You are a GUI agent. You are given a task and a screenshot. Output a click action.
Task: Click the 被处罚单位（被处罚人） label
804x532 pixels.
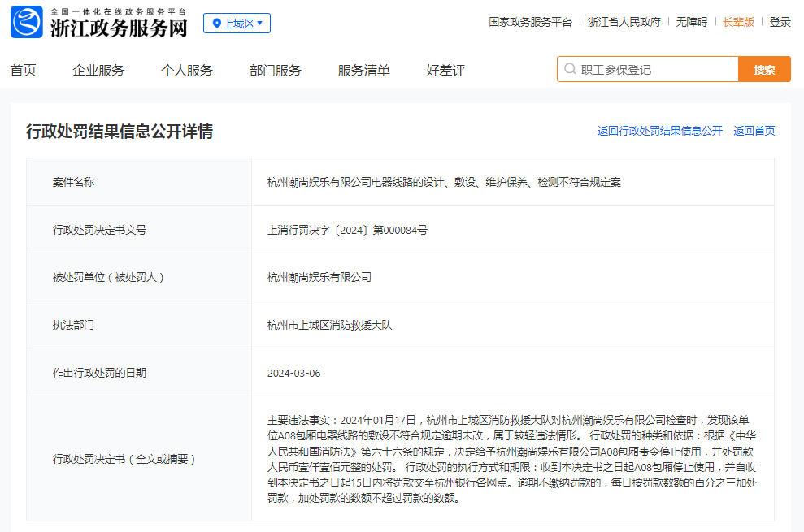point(108,277)
